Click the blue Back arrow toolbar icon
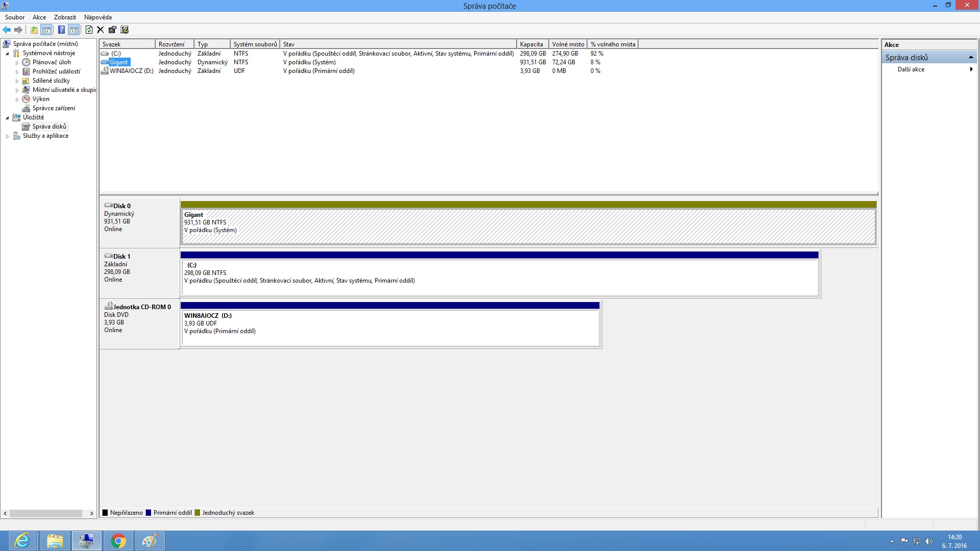 coord(7,30)
